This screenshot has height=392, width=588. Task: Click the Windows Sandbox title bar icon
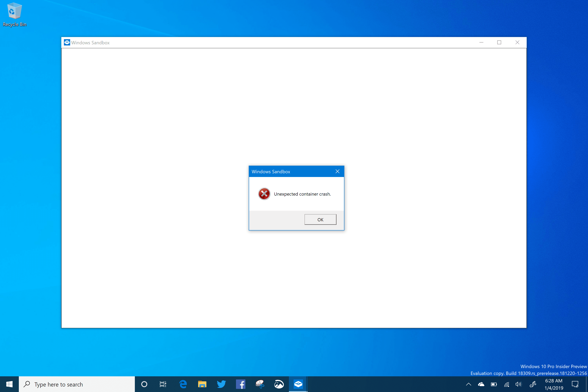67,43
